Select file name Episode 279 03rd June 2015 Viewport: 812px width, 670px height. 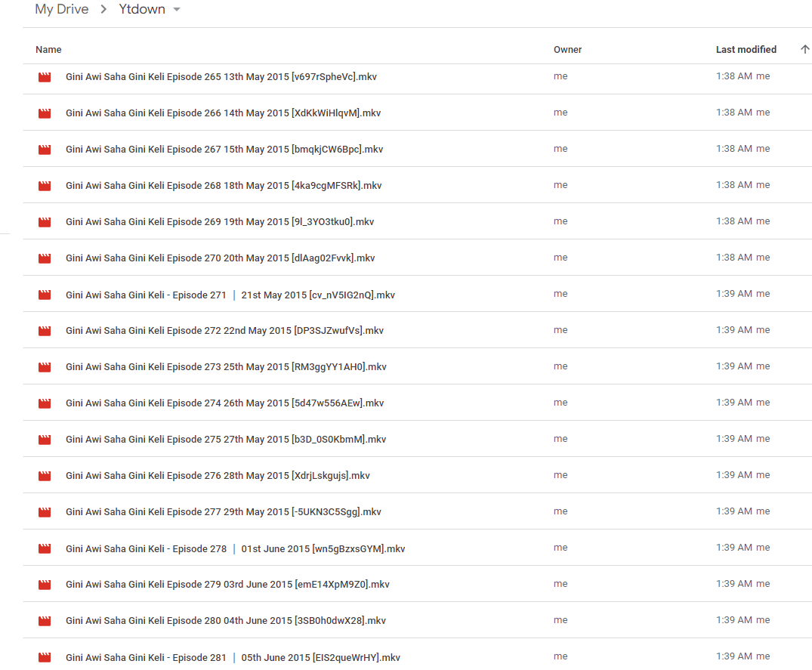(228, 584)
